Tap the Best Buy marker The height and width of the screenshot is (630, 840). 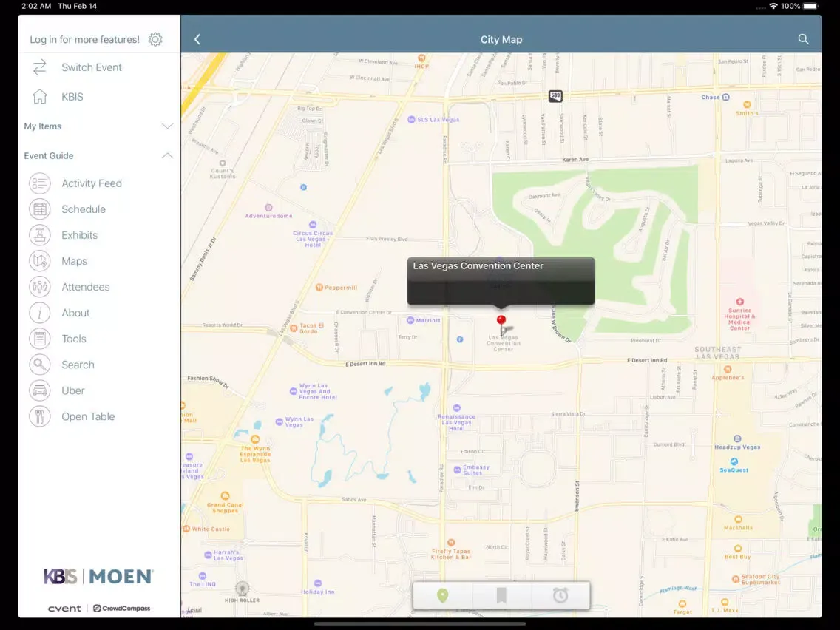coord(738,549)
